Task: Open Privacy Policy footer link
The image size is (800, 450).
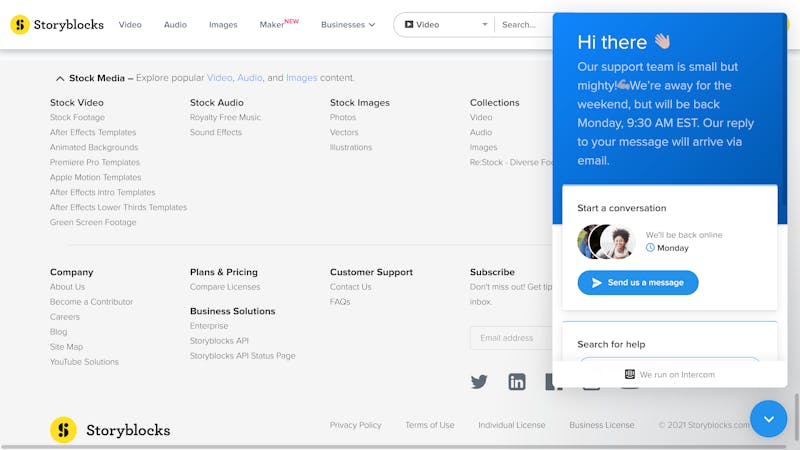Action: (x=355, y=425)
